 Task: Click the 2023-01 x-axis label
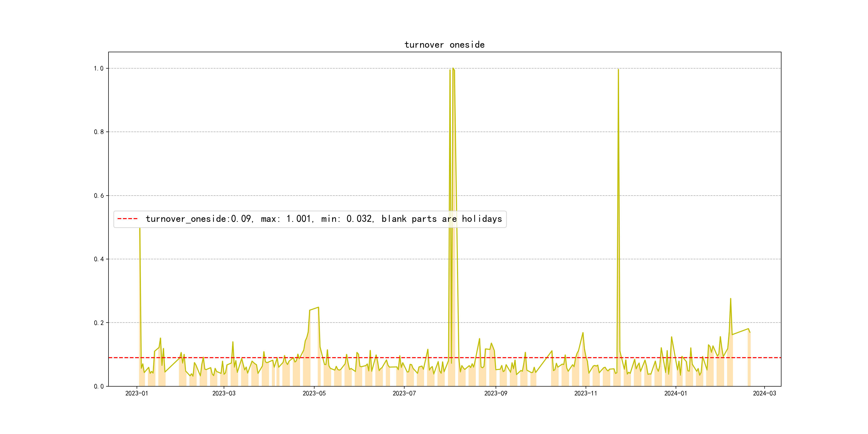[x=136, y=393]
